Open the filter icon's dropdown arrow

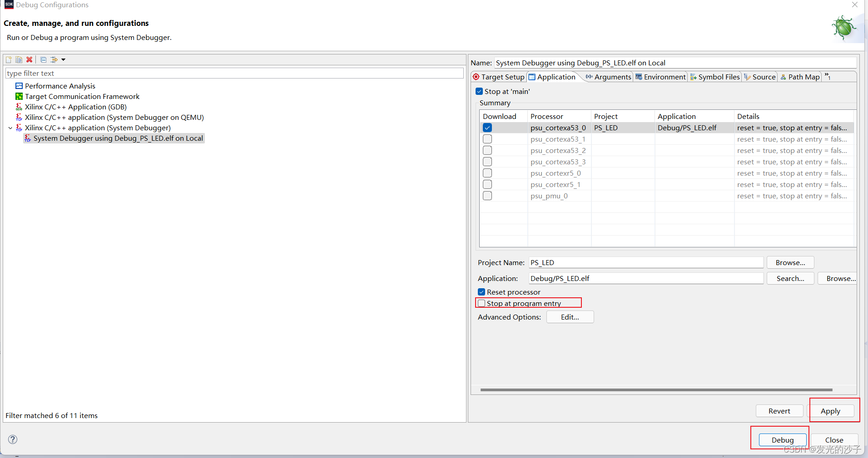(63, 59)
